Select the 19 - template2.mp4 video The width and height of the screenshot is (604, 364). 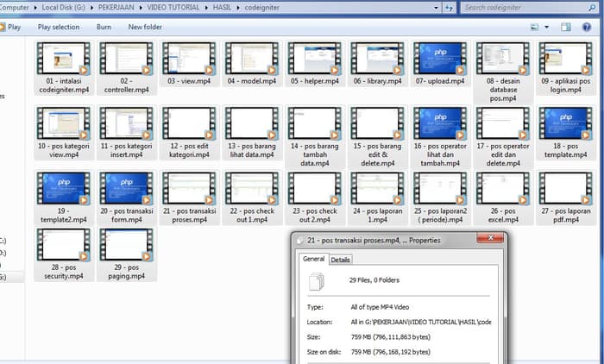tap(63, 189)
